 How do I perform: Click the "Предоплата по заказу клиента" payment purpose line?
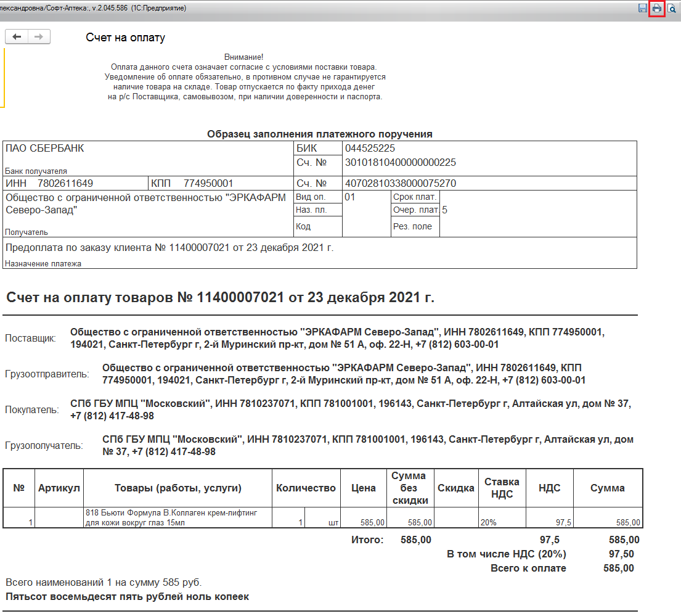point(169,248)
